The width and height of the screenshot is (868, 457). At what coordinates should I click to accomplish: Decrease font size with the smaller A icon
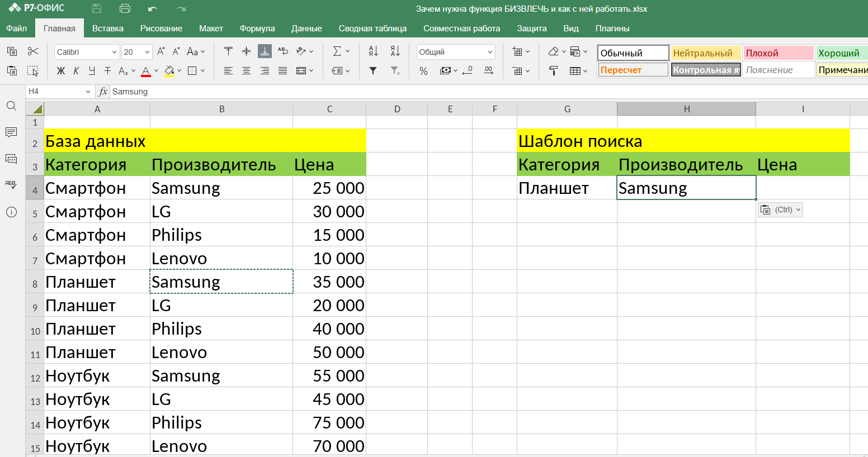coord(176,51)
